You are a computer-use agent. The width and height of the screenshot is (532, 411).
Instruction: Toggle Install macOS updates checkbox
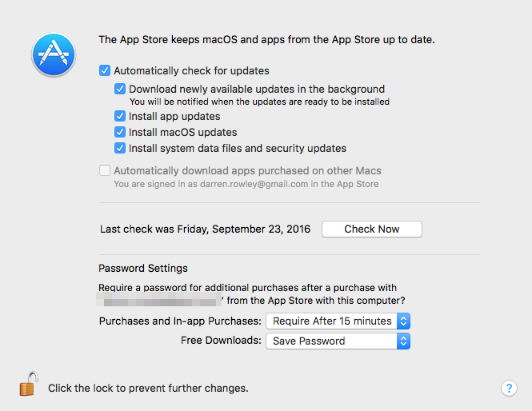120,132
